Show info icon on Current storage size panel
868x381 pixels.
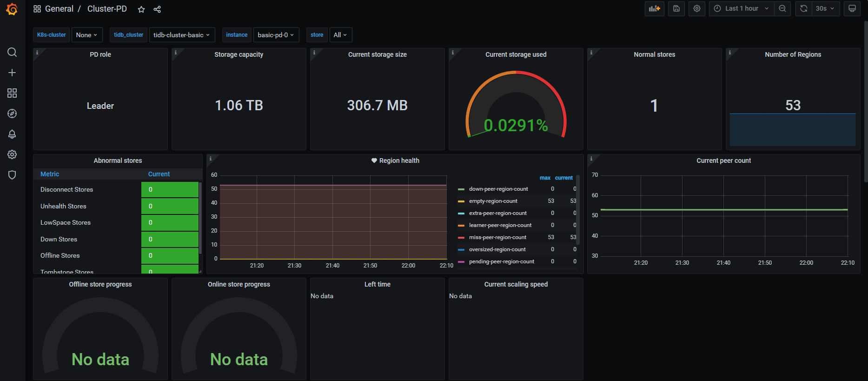point(314,53)
